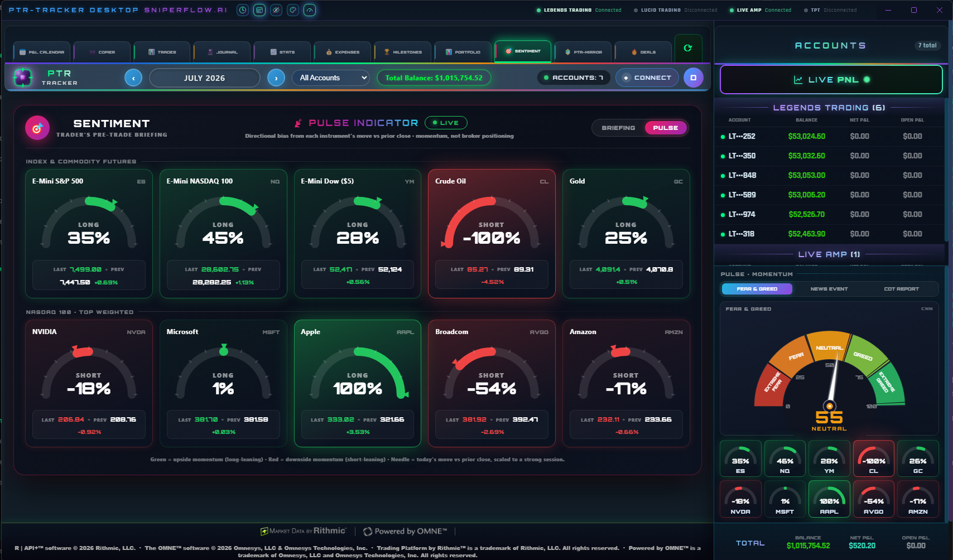Switch to BRIEFING view
953x560 pixels.
[x=618, y=128]
